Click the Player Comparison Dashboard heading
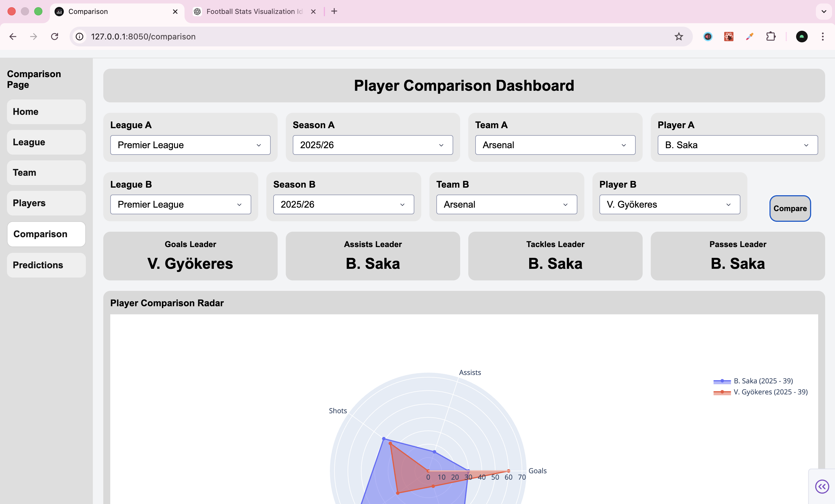835x504 pixels. click(x=464, y=85)
